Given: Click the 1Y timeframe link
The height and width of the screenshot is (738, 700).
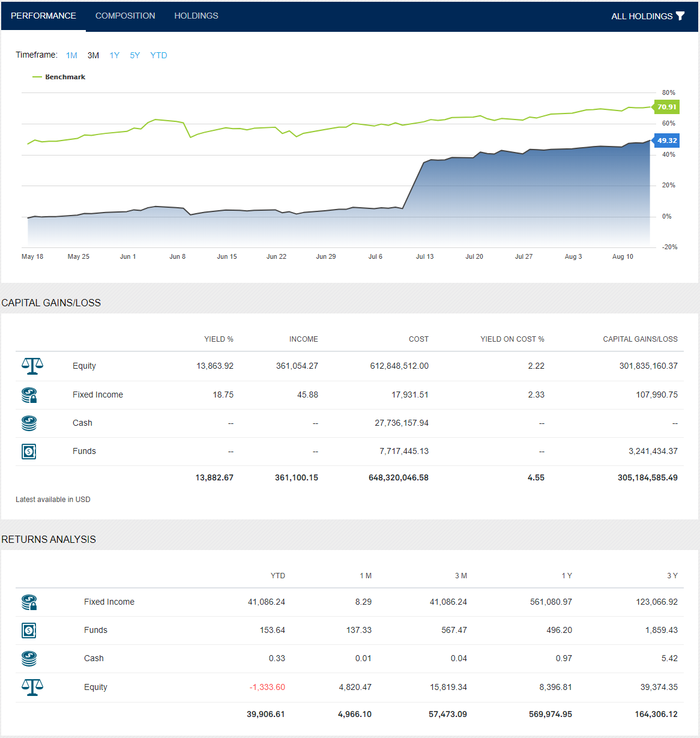Looking at the screenshot, I should click(x=114, y=55).
